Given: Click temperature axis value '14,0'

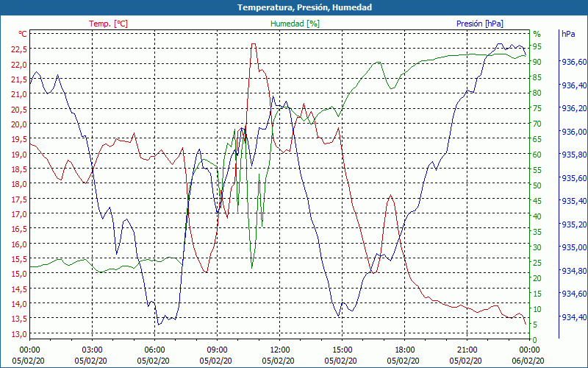Looking at the screenshot, I should 20,303.
